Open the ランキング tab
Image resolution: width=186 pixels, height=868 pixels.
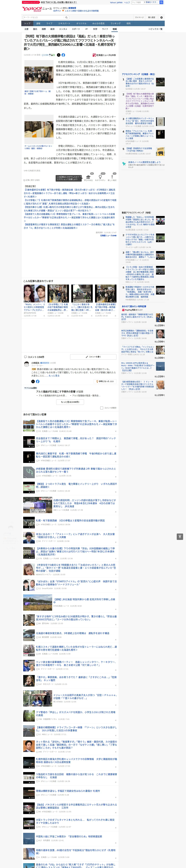coord(115,24)
